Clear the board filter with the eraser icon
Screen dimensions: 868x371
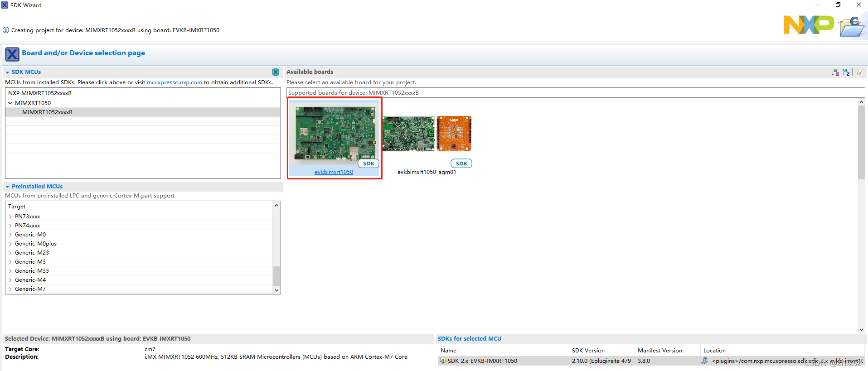(860, 72)
